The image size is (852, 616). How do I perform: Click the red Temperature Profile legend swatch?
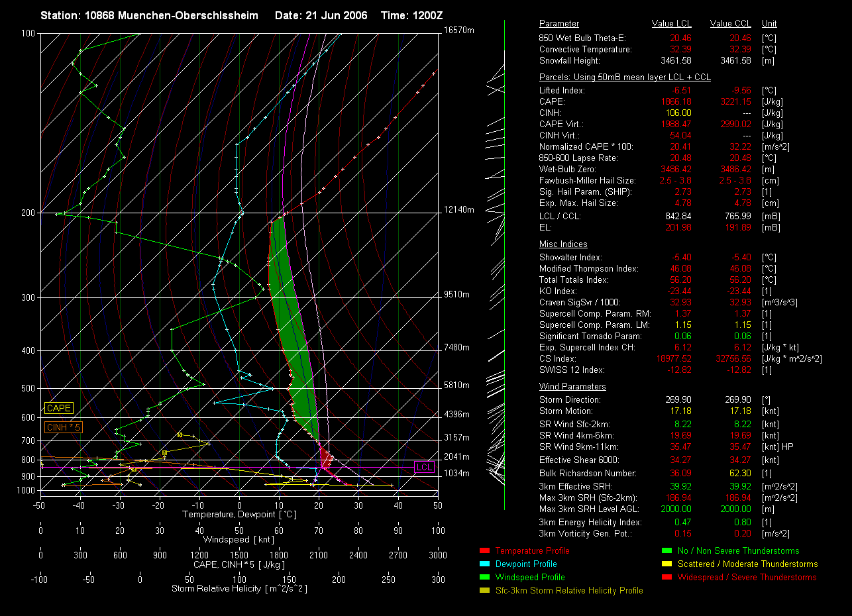click(x=484, y=551)
